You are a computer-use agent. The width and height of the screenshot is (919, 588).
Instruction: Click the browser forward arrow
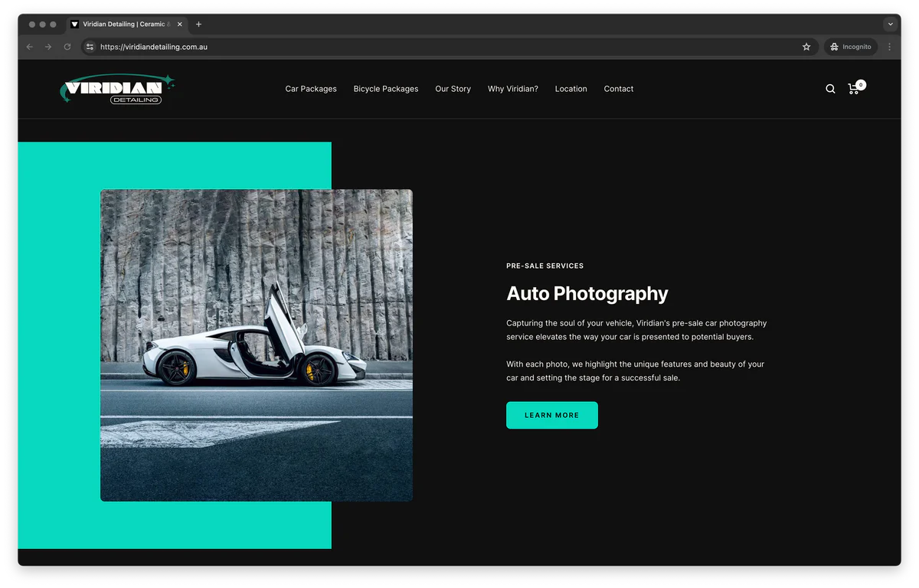coord(48,47)
